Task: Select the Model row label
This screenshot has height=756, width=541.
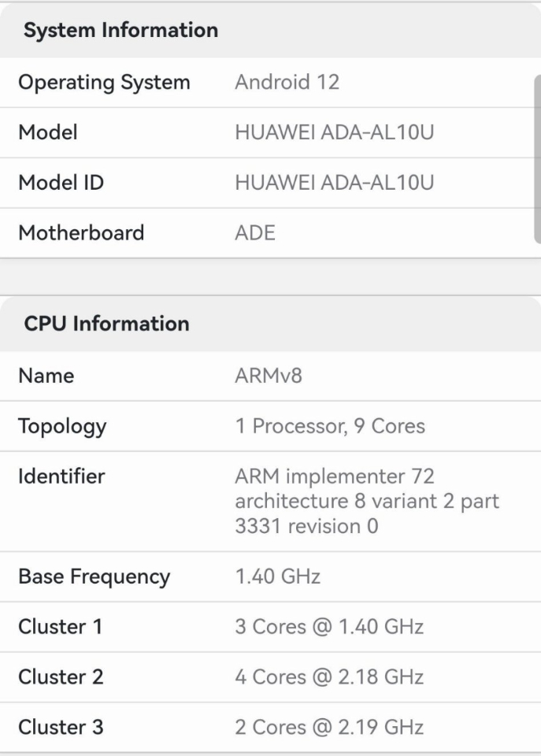Action: pos(48,132)
